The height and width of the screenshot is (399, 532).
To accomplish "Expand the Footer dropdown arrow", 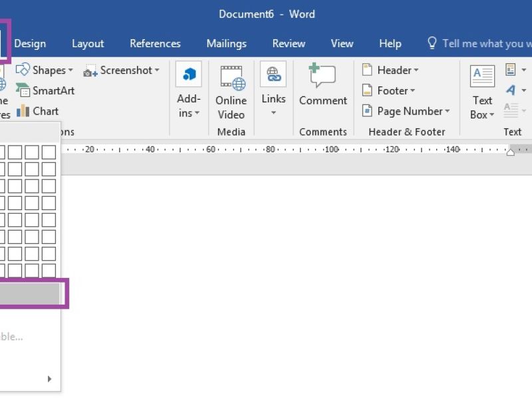I will 412,90.
